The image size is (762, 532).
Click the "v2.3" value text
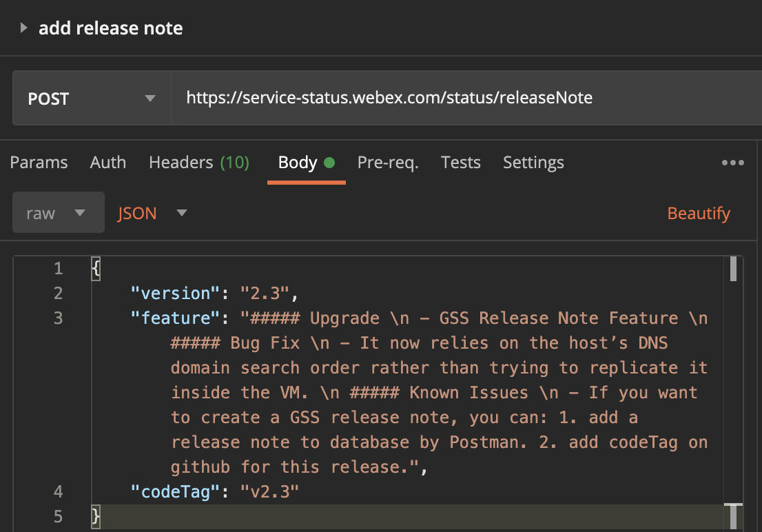click(x=269, y=491)
